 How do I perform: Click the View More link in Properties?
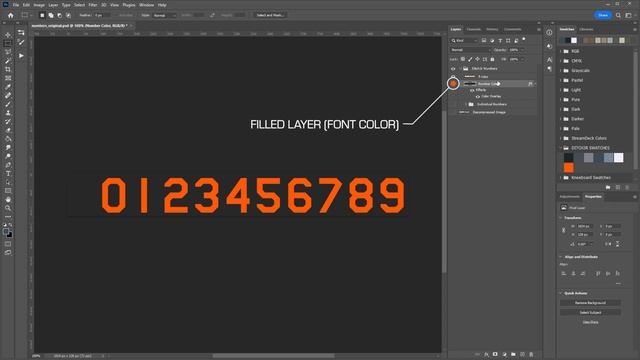point(590,322)
